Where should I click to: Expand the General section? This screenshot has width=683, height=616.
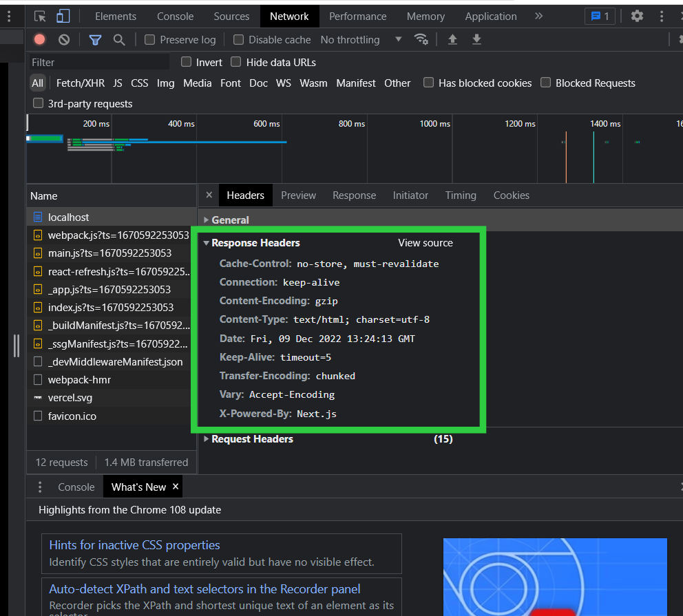(x=230, y=220)
